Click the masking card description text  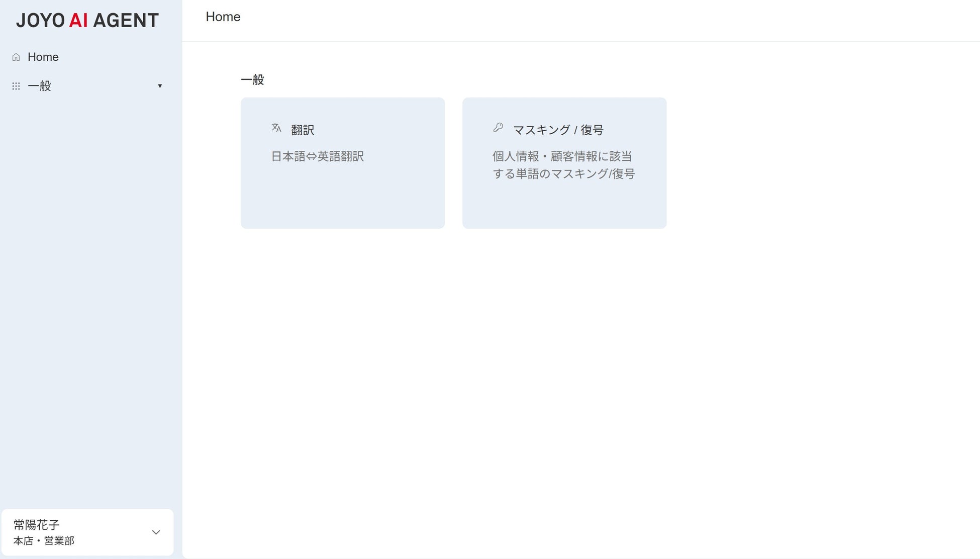click(x=562, y=165)
